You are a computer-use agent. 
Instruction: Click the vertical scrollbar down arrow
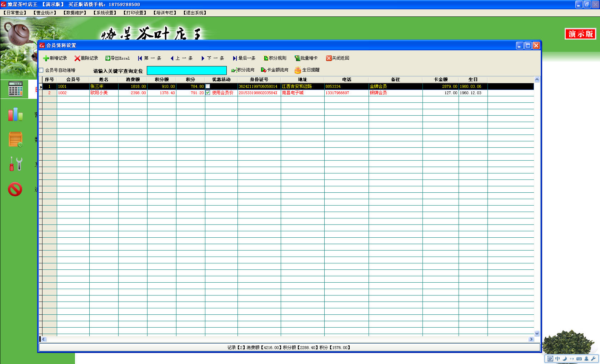tap(537, 333)
